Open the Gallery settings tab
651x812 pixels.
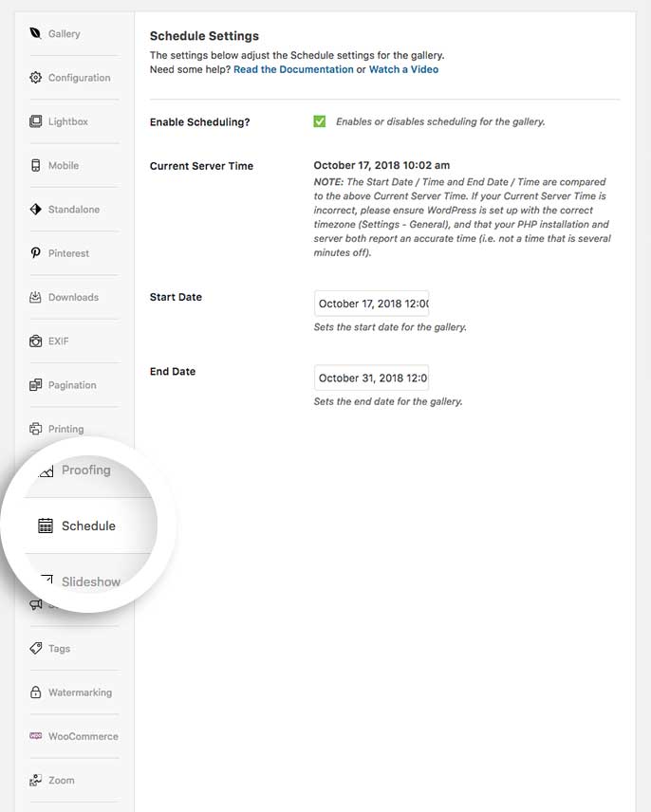pyautogui.click(x=63, y=33)
